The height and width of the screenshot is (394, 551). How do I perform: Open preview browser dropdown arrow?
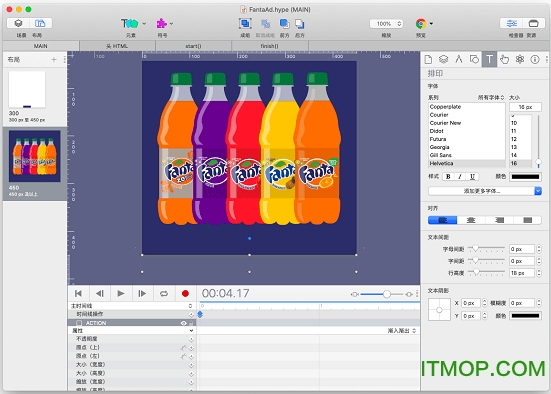point(431,24)
